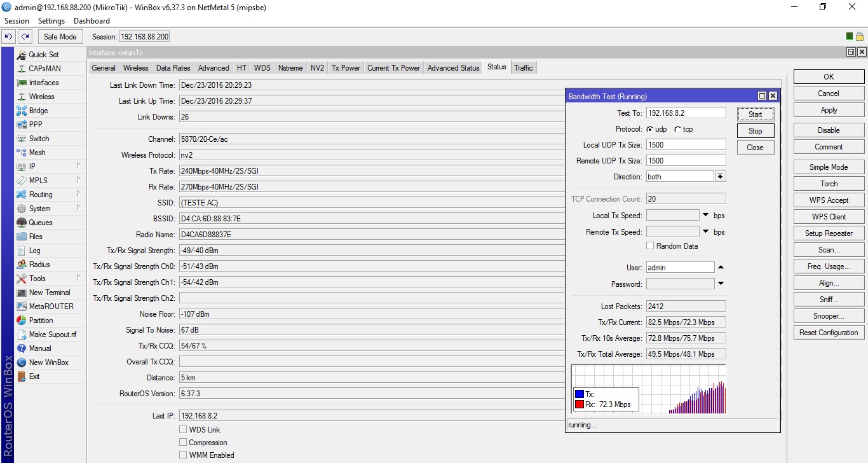Toggle the WDS Link checkbox
Viewport: 868px width, 463px height.
[x=183, y=430]
